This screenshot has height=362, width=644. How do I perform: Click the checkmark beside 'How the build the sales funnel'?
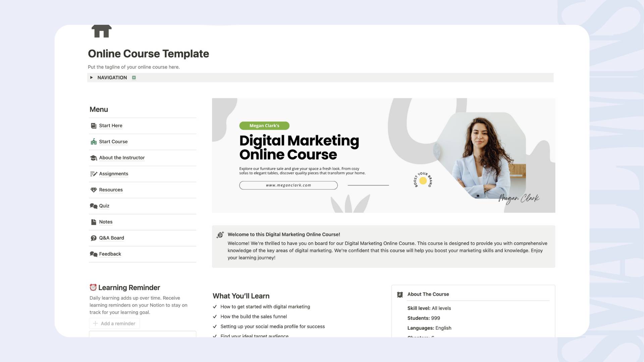(215, 317)
